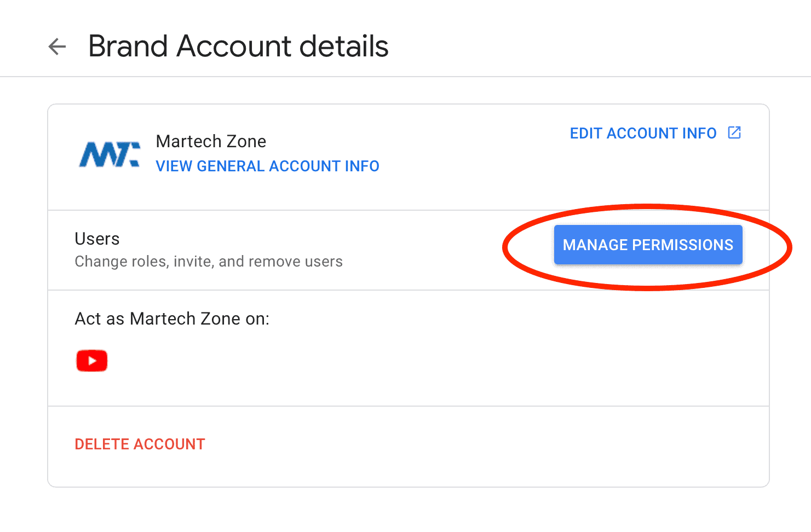
Task: Click the Brand Account details heading
Action: click(x=238, y=47)
